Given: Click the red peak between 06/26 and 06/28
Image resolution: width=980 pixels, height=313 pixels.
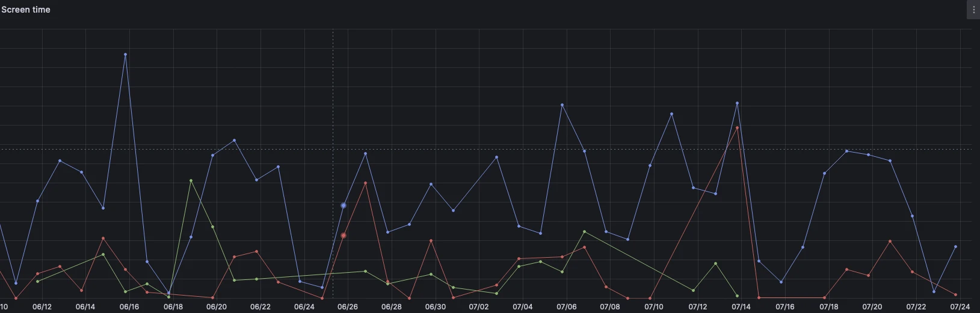Looking at the screenshot, I should coord(365,183).
